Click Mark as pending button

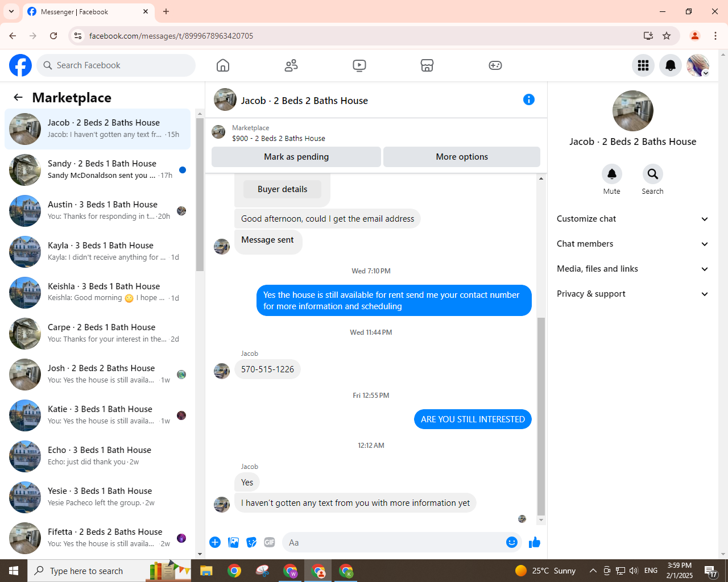point(296,157)
